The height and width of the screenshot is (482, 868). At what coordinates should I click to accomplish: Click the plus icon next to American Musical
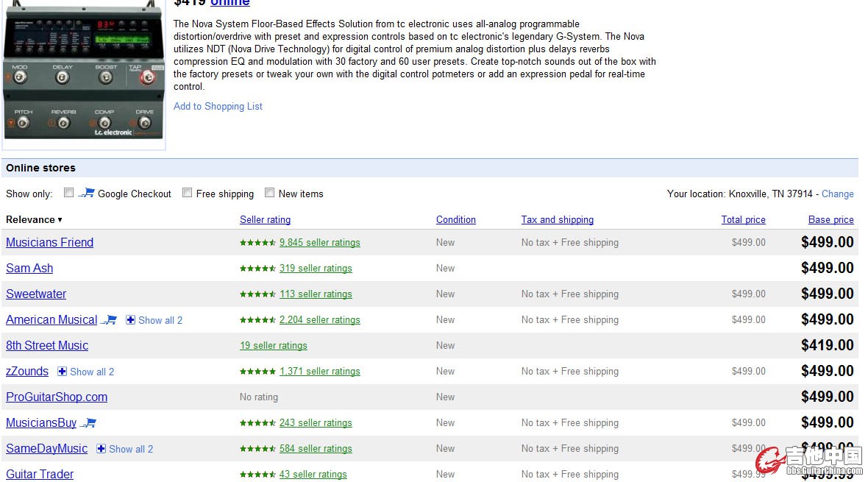pos(131,319)
